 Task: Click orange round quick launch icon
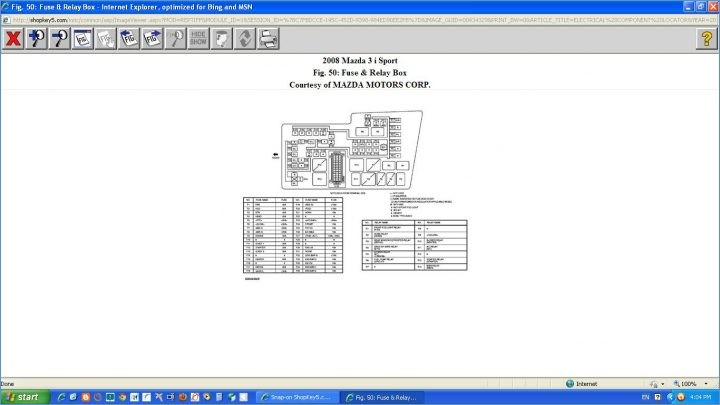point(85,397)
